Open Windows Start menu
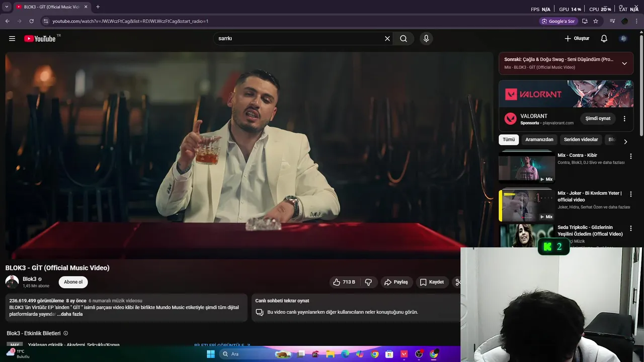 click(210, 354)
